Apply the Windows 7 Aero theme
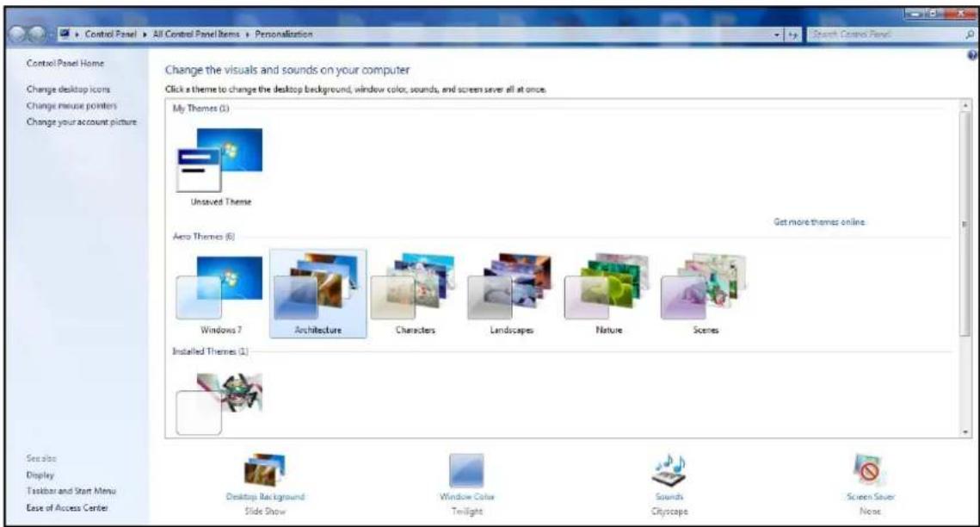 click(220, 294)
